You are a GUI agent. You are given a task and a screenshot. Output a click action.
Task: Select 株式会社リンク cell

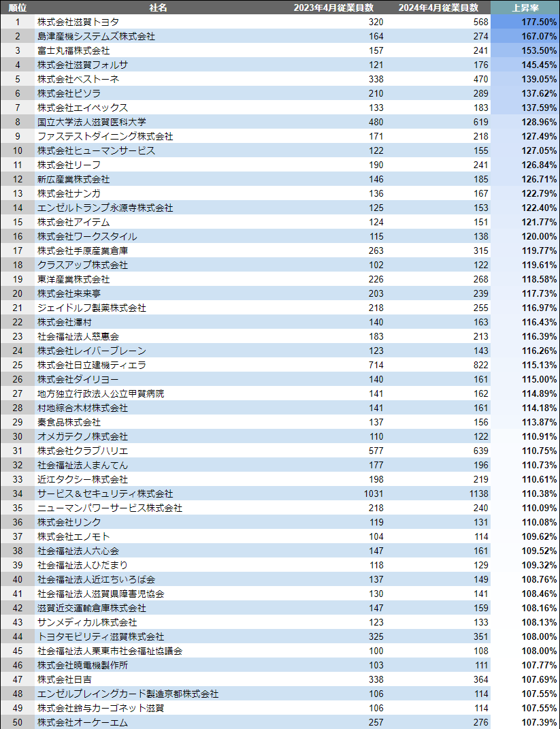point(159,522)
